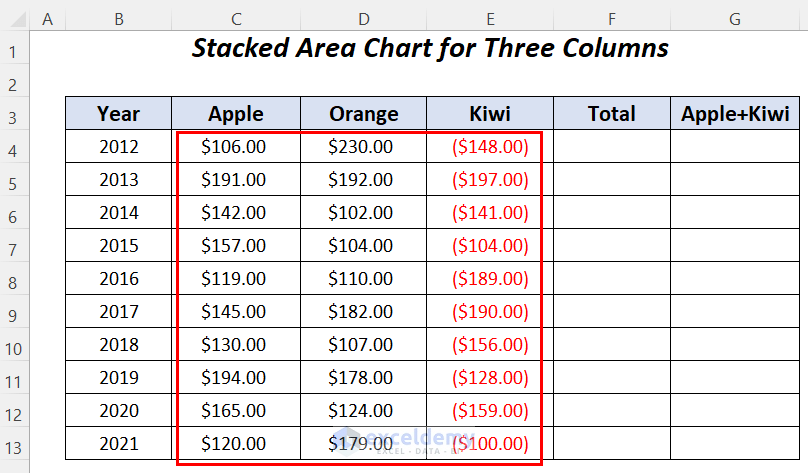Click the select-all corner of the sheet
Image resolution: width=808 pixels, height=473 pixels.
pyautogui.click(x=15, y=19)
